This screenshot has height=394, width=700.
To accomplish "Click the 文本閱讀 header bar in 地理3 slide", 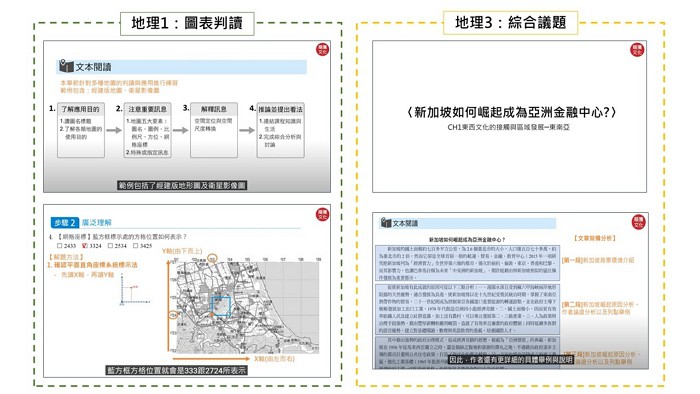I will point(468,223).
